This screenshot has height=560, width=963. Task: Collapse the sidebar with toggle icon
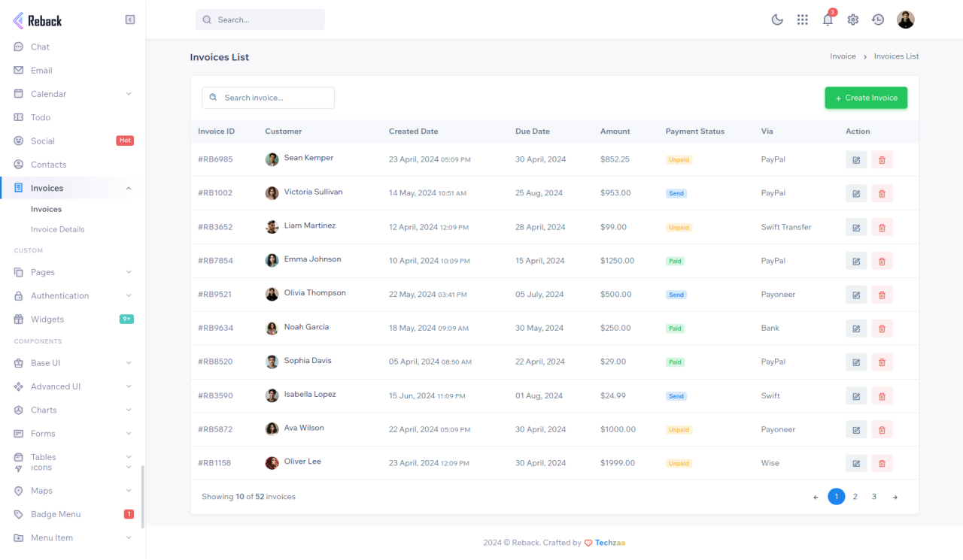[x=130, y=20]
